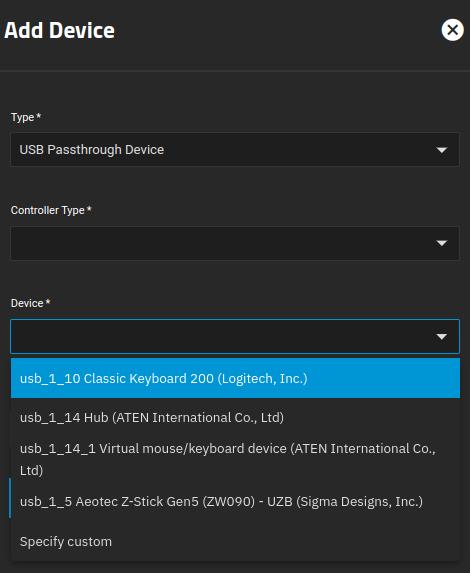Click the Logitech keyboard entry text
This screenshot has height=573, width=470.
(164, 379)
